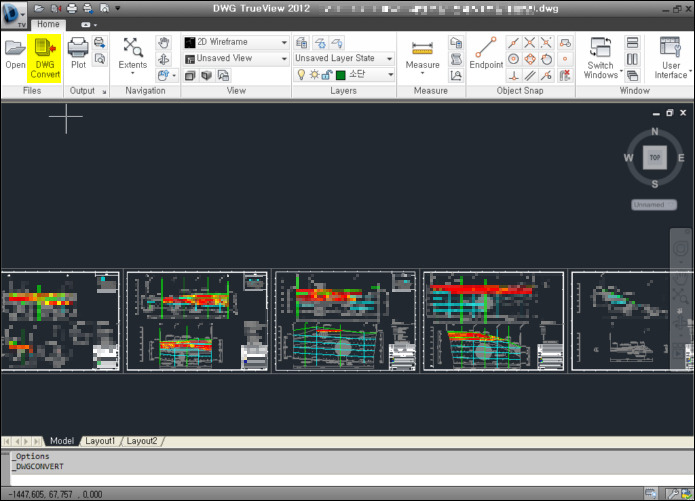This screenshot has height=501, width=695.
Task: Click DWG Convert icon in Quick Access toolbar
Action: click(55, 8)
